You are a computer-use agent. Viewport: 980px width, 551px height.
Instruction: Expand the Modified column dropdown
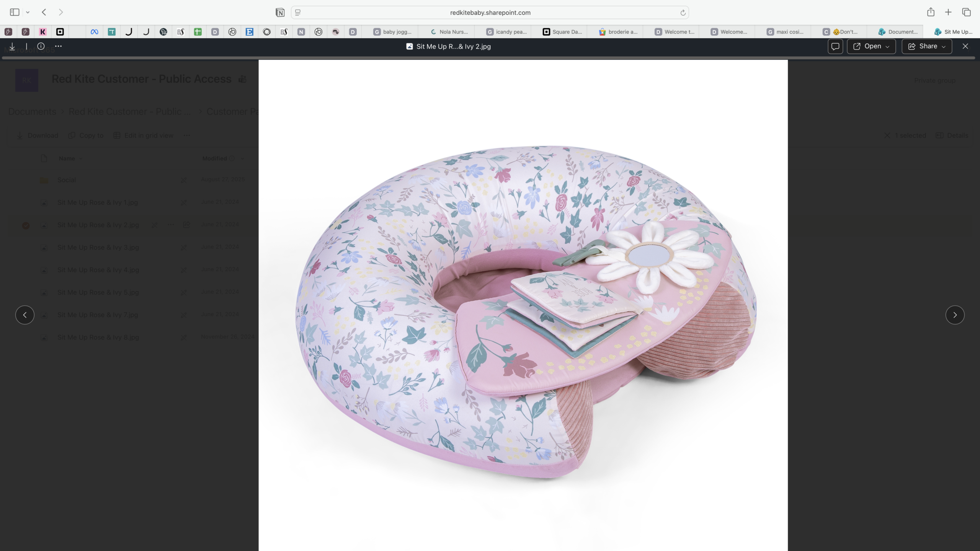242,158
